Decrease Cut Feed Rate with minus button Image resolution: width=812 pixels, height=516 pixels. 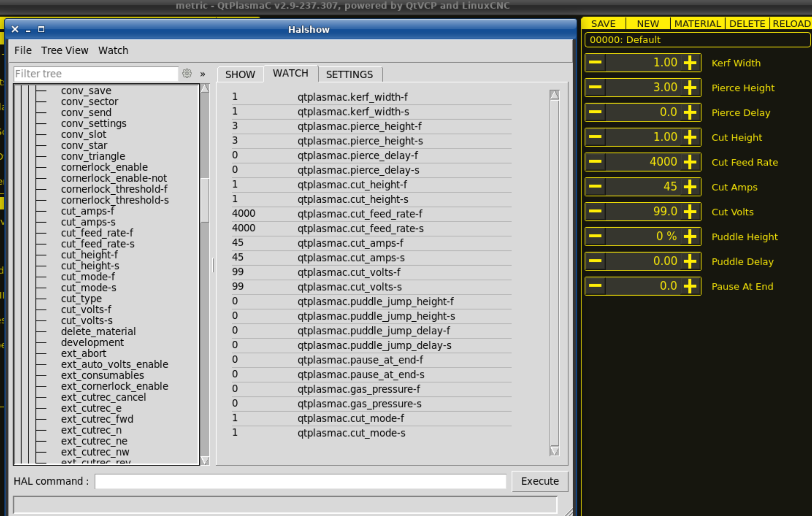[595, 162]
